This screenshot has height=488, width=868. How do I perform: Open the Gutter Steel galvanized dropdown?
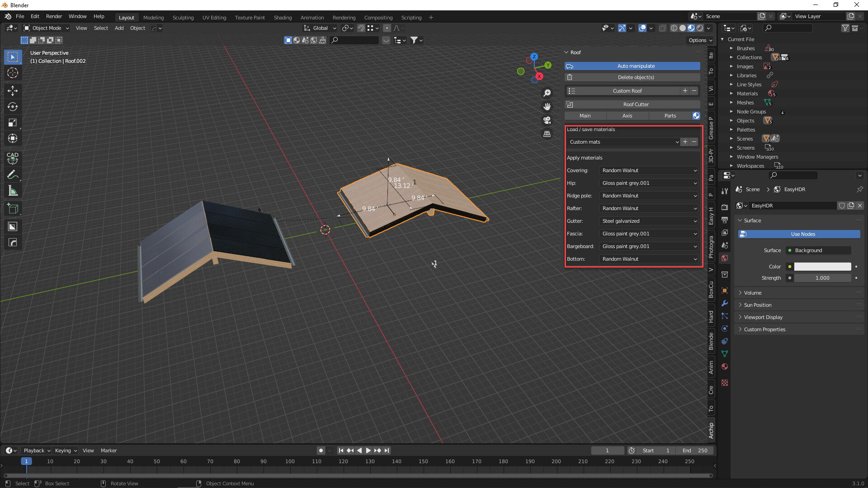tap(649, 221)
